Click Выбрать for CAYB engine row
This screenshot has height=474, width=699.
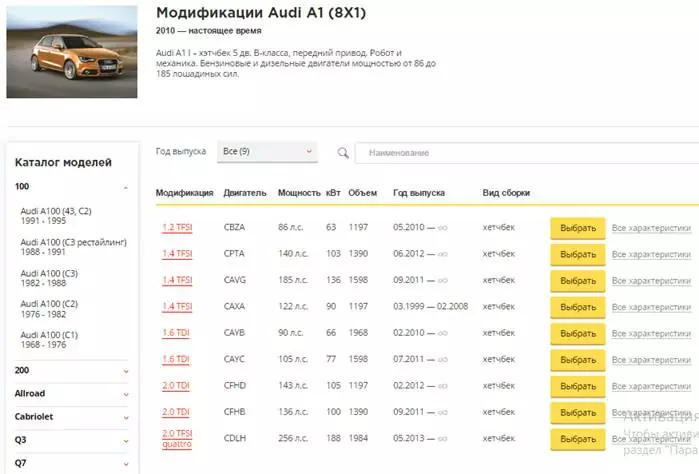[x=578, y=334]
